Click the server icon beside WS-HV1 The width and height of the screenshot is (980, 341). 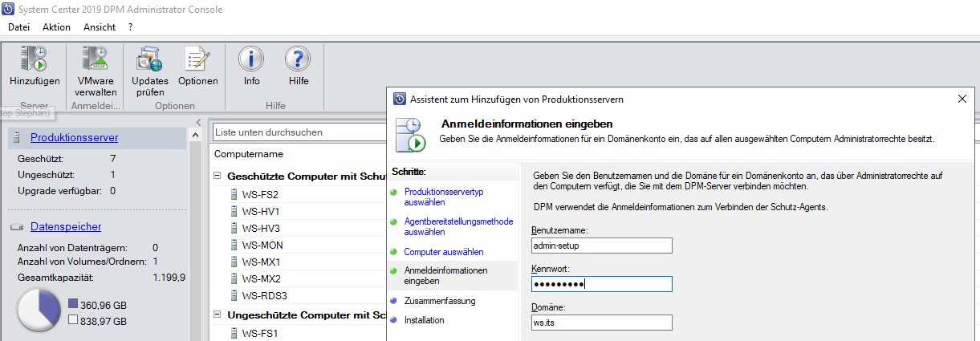(234, 211)
